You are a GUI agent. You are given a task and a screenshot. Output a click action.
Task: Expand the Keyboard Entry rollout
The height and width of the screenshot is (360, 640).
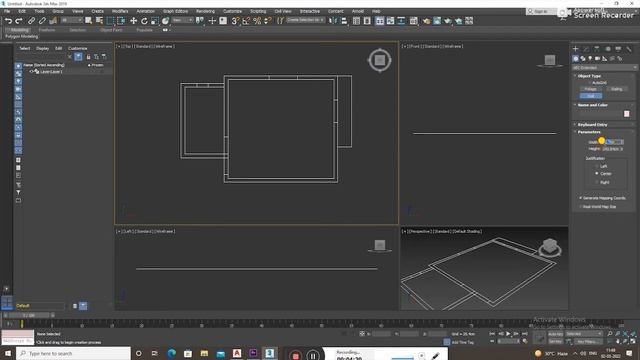592,124
